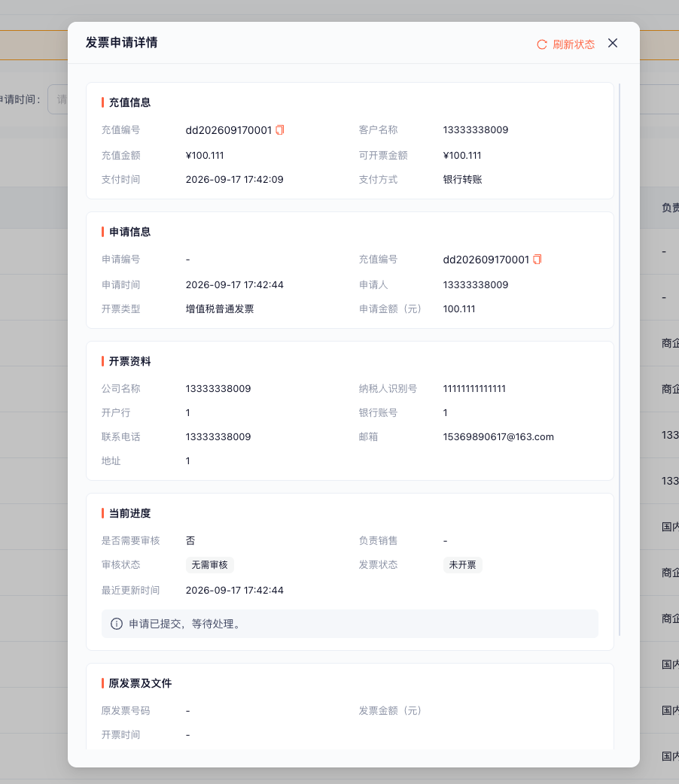This screenshot has height=784, width=679.
Task: Click 公司名称 value 13333338009
Action: pos(218,388)
